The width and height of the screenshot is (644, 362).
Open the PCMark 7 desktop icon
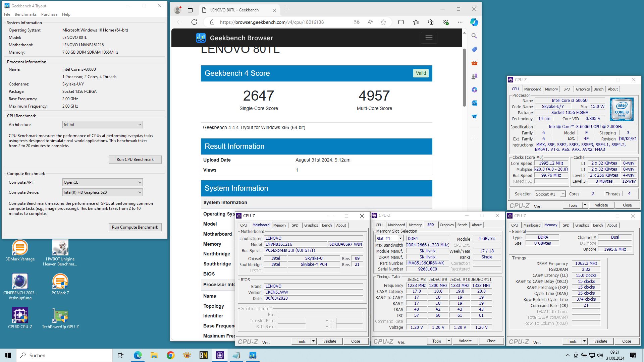60,284
